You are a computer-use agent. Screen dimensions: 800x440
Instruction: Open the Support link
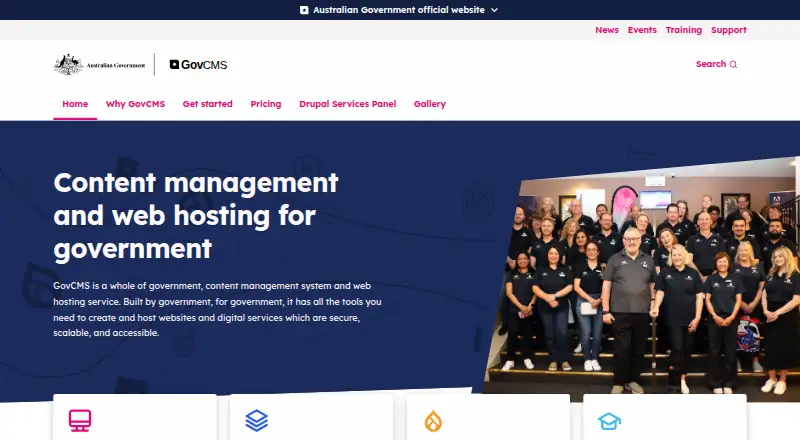[729, 30]
